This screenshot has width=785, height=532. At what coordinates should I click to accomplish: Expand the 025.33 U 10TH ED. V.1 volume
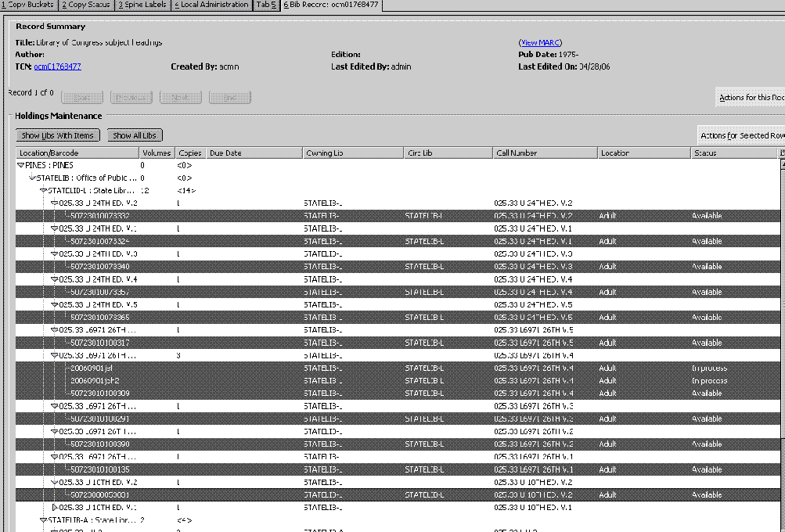coord(54,508)
